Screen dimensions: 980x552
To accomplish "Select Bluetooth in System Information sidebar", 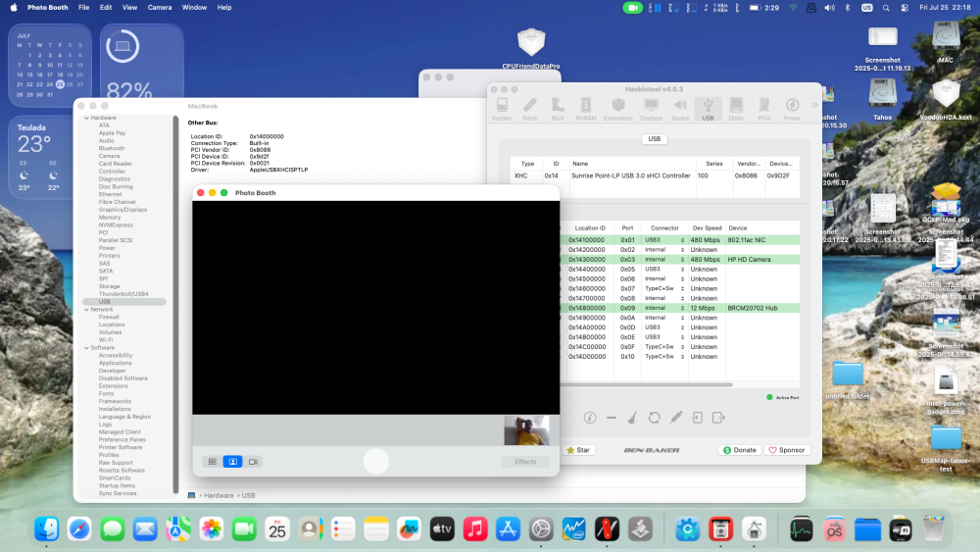I will click(112, 148).
